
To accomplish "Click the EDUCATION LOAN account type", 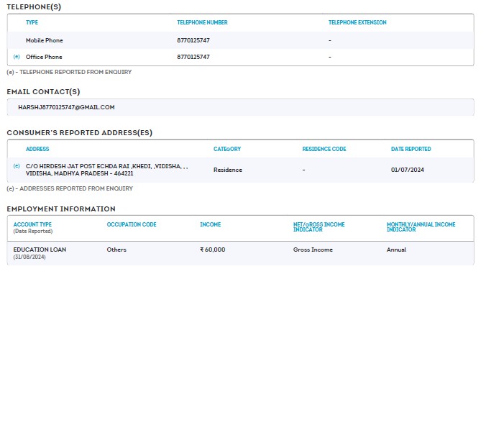I will point(40,250).
